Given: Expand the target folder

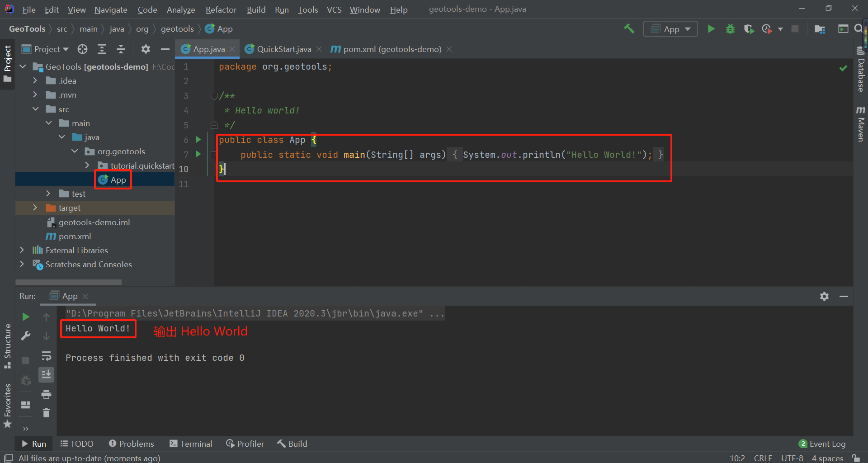Looking at the screenshot, I should (35, 208).
